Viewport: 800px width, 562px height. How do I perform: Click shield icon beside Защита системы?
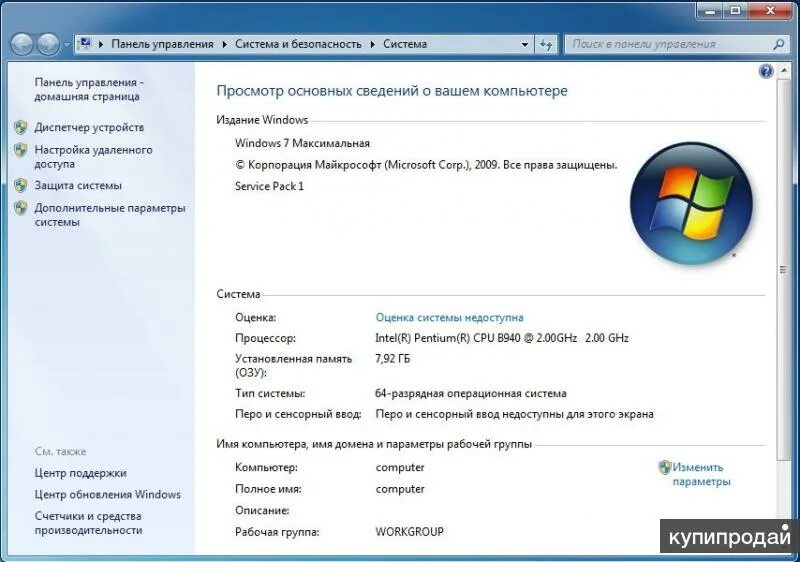click(21, 185)
